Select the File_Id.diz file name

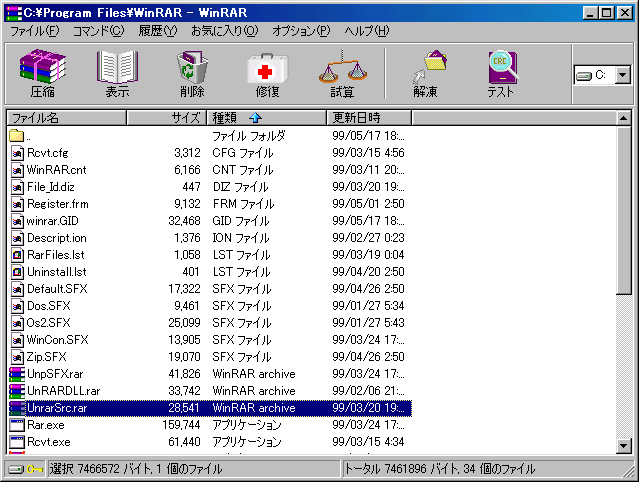pyautogui.click(x=51, y=187)
